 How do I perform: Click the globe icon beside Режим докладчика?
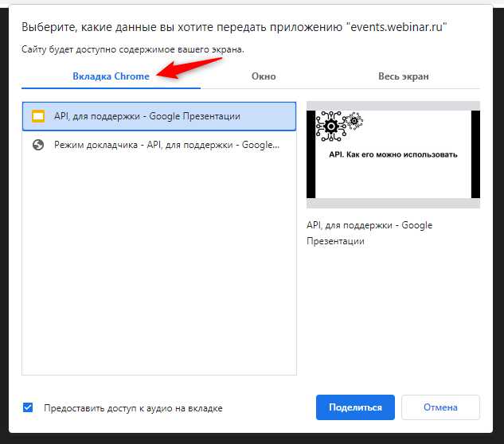(38, 145)
